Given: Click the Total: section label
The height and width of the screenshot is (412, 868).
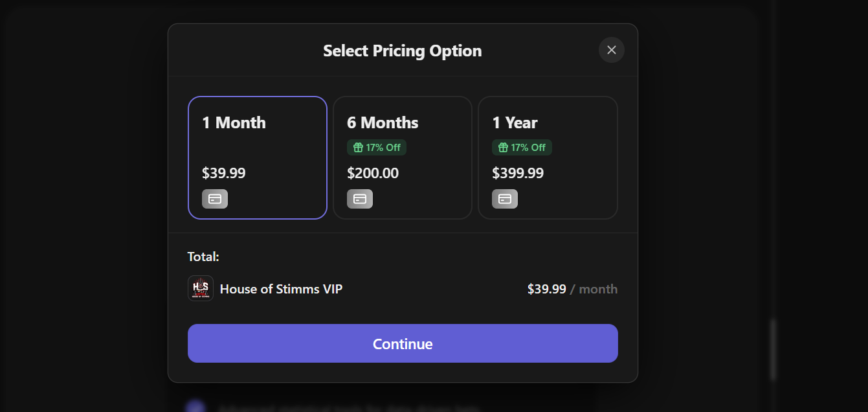Looking at the screenshot, I should pyautogui.click(x=203, y=257).
